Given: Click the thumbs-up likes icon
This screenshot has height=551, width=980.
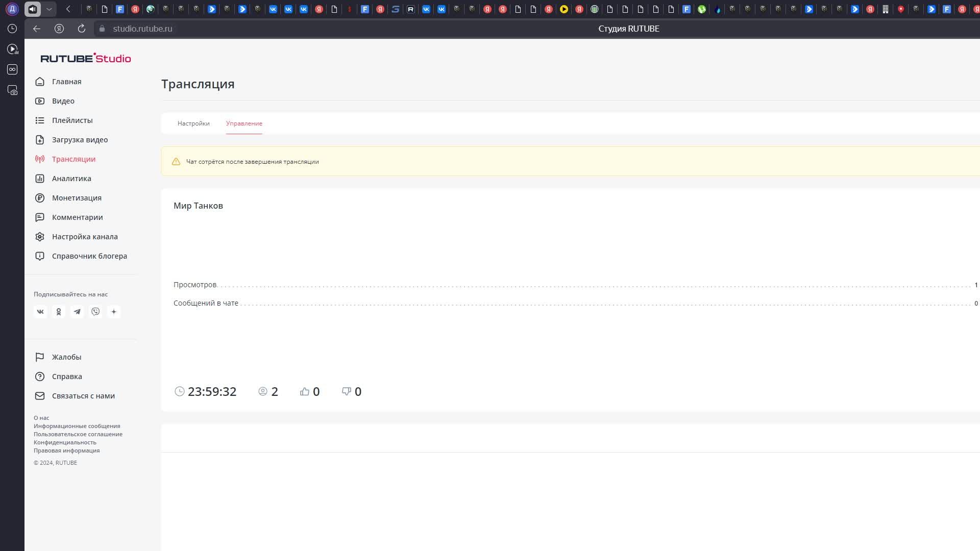Looking at the screenshot, I should (305, 391).
